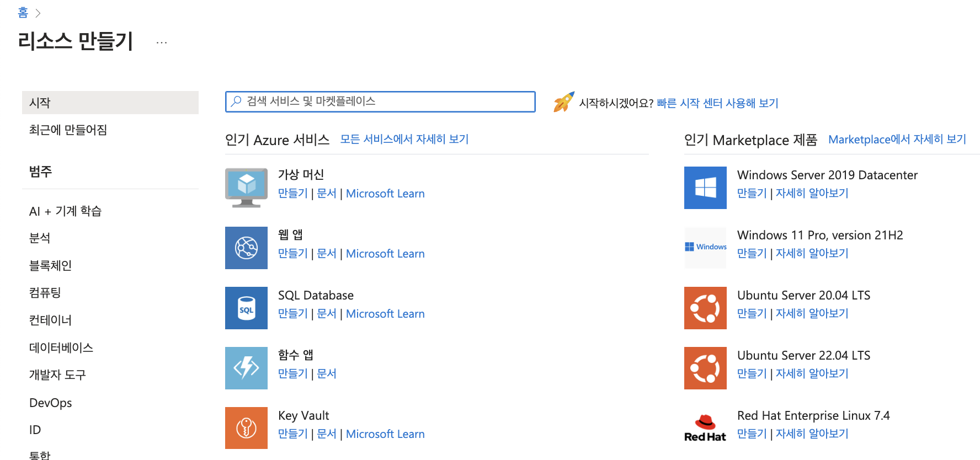This screenshot has width=980, height=460.
Task: Click Microsoft Learn under 웹 앱
Action: tap(385, 254)
